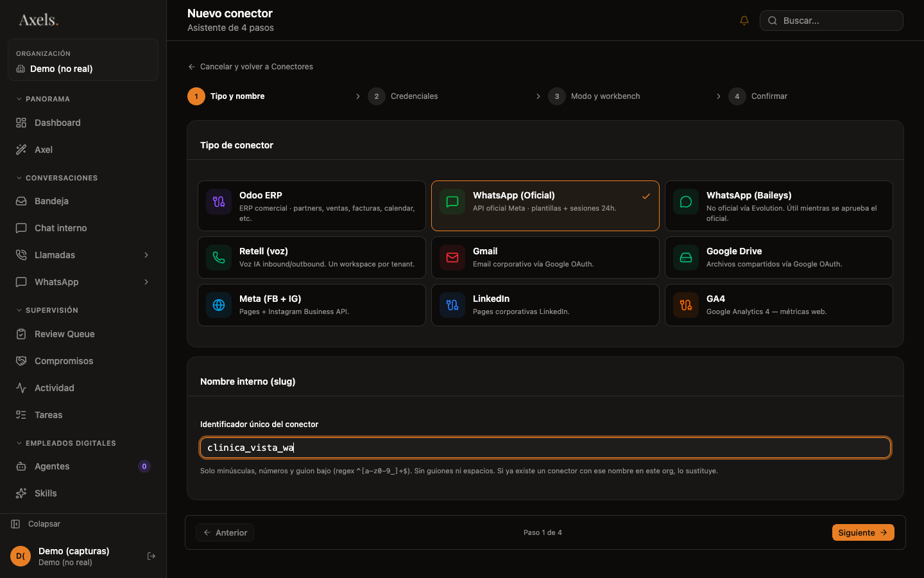
Task: Click the notifications bell icon
Action: pos(744,21)
